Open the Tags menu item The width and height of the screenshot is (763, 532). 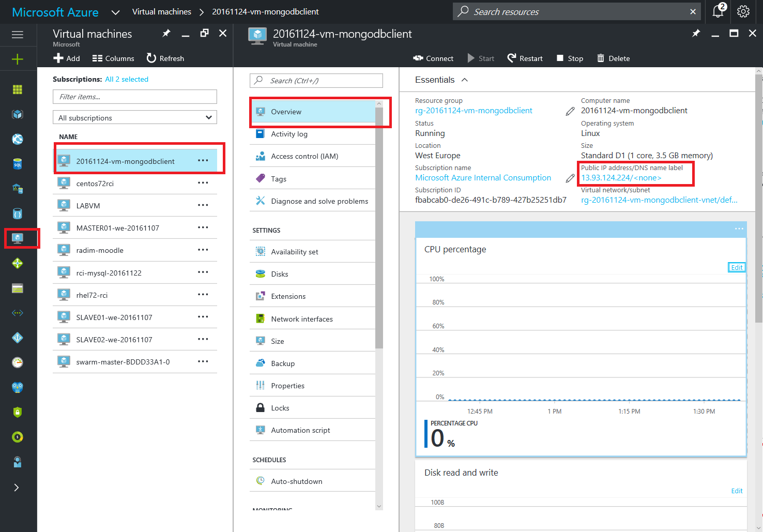point(313,179)
